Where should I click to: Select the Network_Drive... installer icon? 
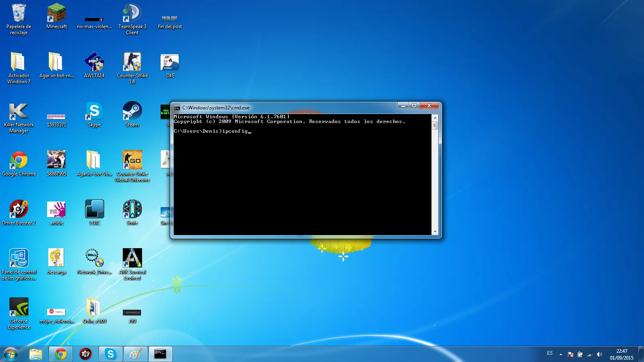(x=94, y=262)
